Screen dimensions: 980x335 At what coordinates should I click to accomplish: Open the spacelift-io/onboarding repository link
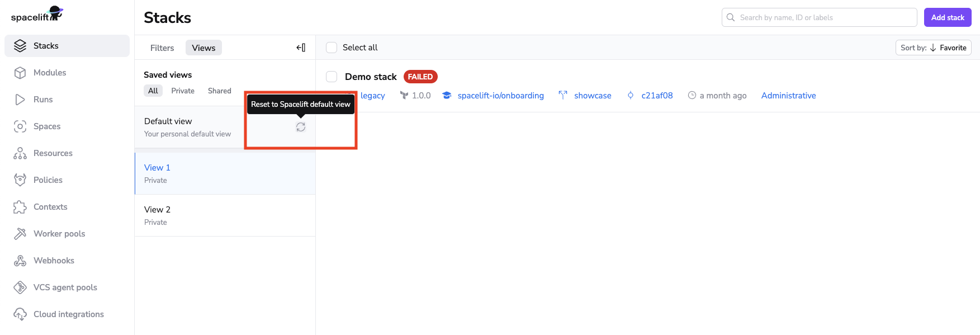500,96
